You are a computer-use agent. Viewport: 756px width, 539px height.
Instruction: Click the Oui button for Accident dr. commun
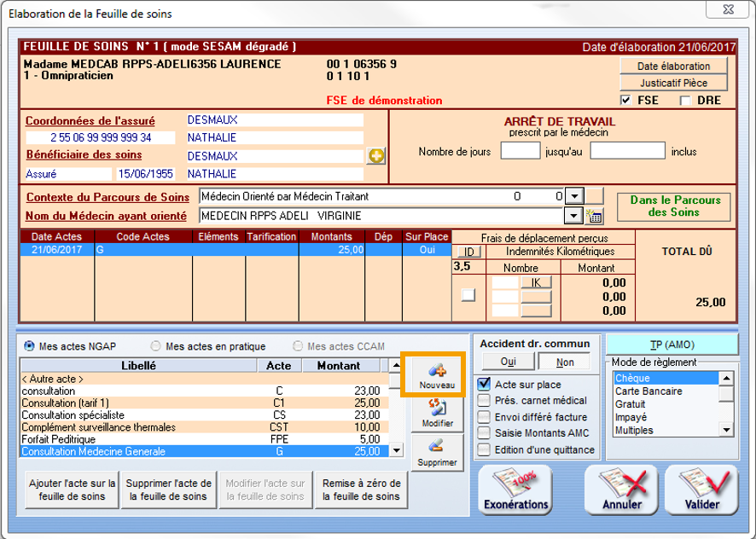point(507,362)
